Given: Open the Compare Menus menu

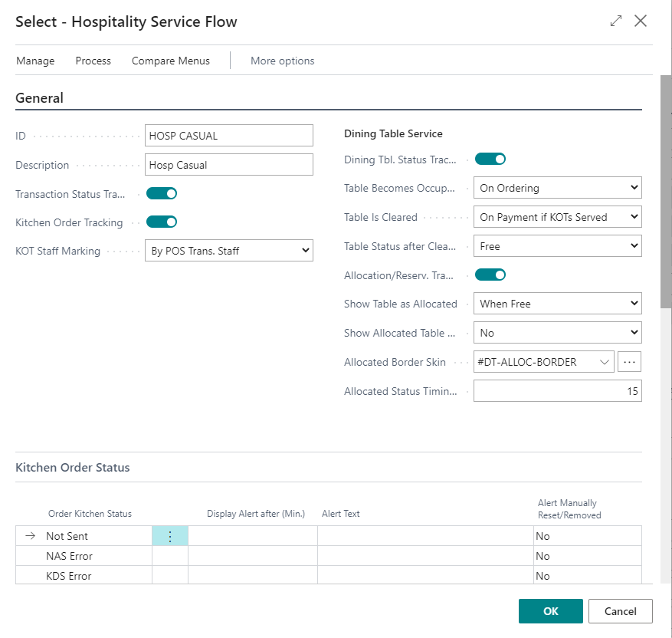Looking at the screenshot, I should point(171,61).
